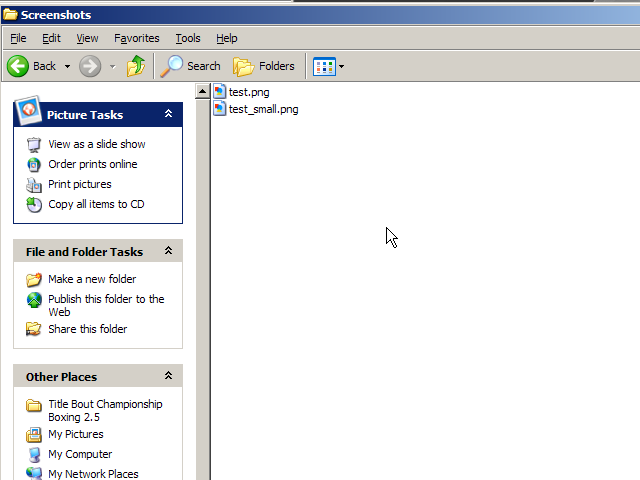Click Print pictures link
640x480 pixels.
point(80,184)
